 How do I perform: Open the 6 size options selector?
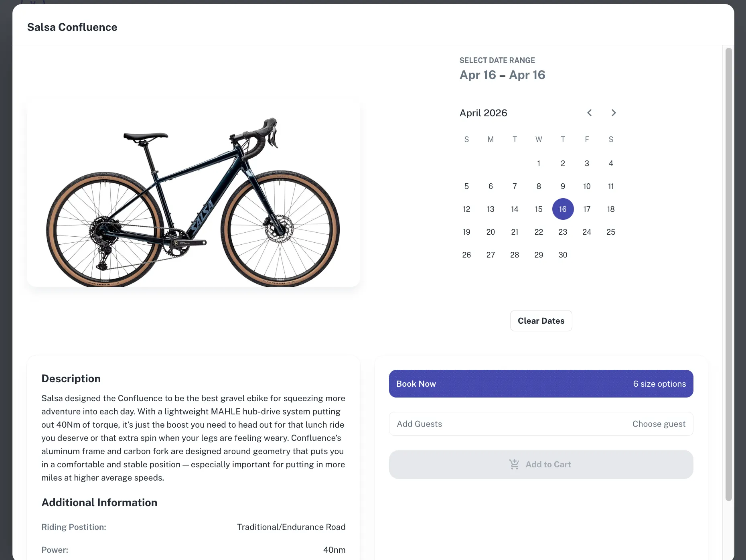pos(659,383)
